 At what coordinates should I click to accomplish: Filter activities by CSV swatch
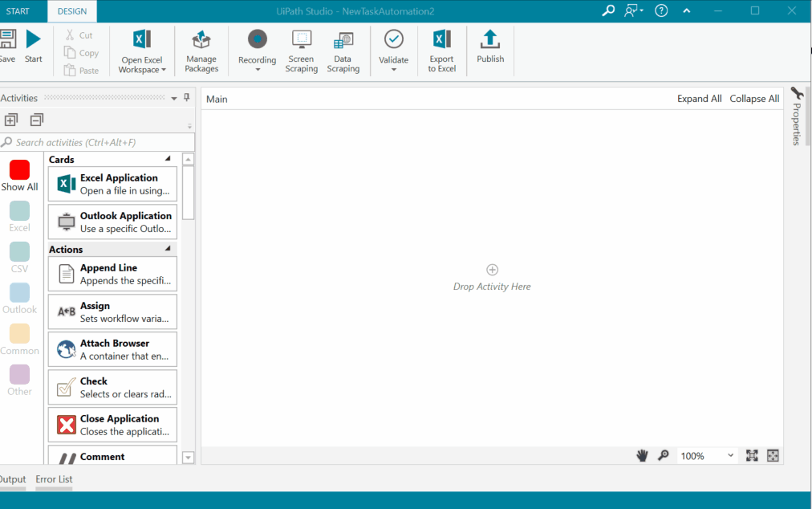click(20, 258)
